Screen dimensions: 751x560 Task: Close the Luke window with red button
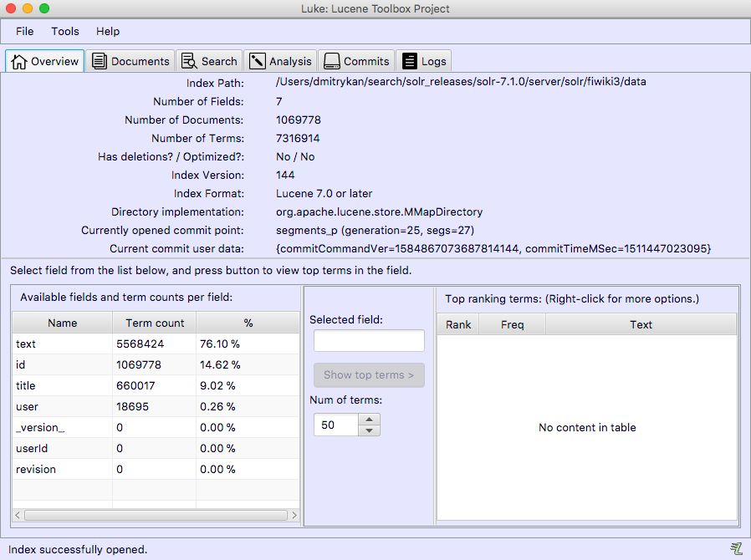[11, 8]
